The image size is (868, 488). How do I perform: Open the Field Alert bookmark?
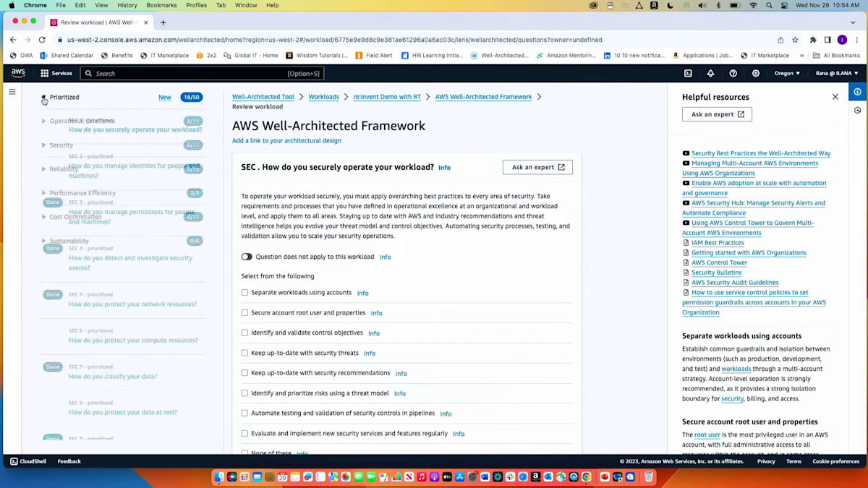pos(374,55)
